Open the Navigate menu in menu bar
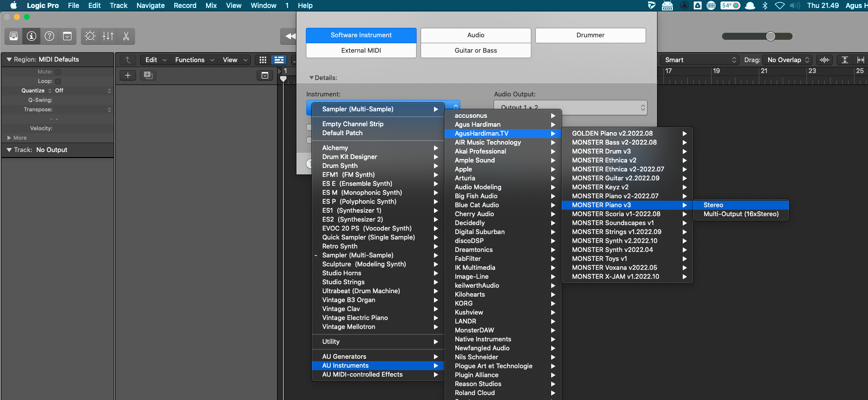 coord(150,5)
